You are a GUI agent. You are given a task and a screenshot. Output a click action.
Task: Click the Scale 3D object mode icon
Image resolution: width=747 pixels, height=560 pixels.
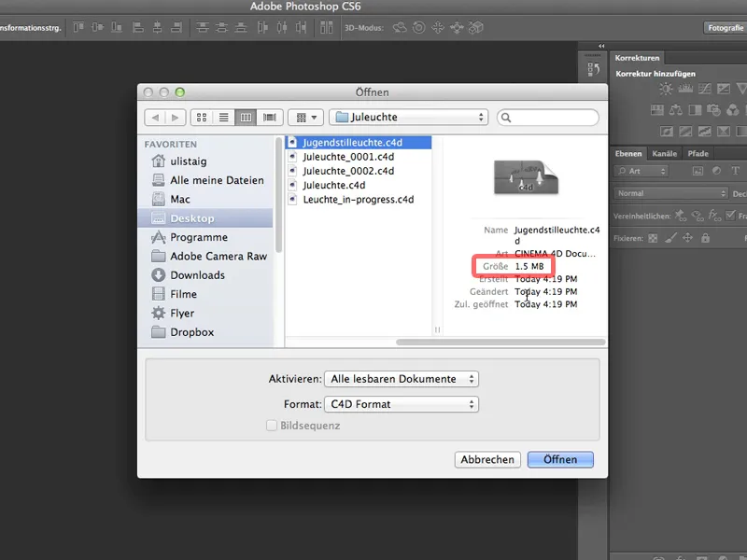[475, 28]
